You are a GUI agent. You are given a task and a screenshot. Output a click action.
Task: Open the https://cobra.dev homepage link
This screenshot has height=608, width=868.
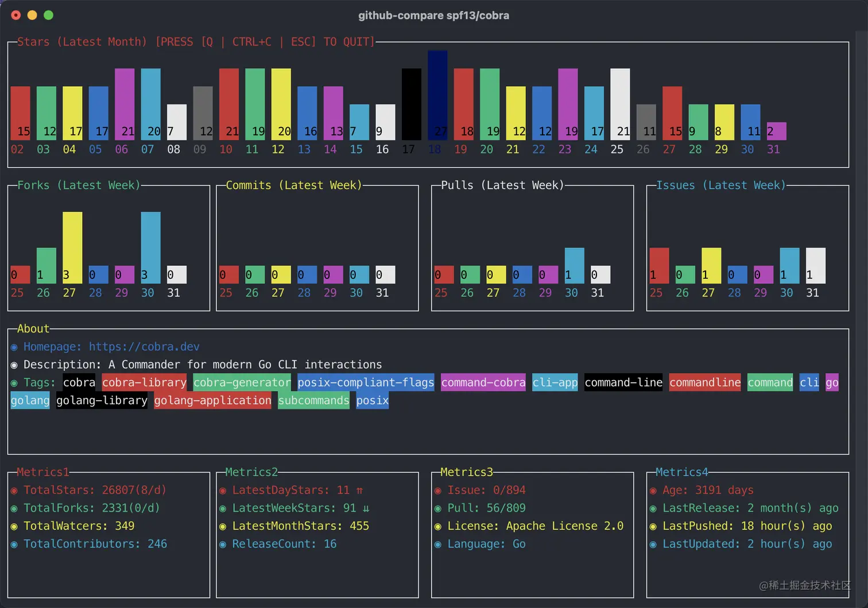pos(144,347)
